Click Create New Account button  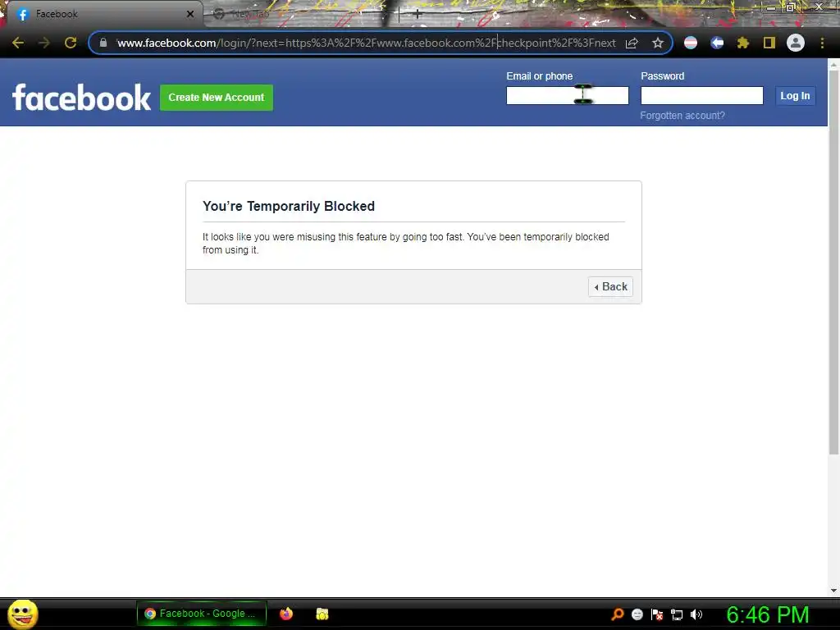click(x=217, y=98)
